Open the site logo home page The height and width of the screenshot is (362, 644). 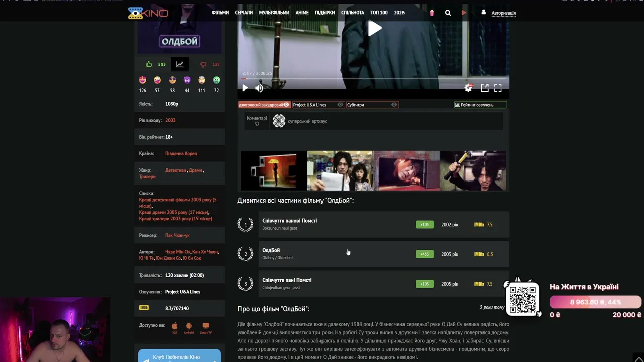[x=148, y=13]
